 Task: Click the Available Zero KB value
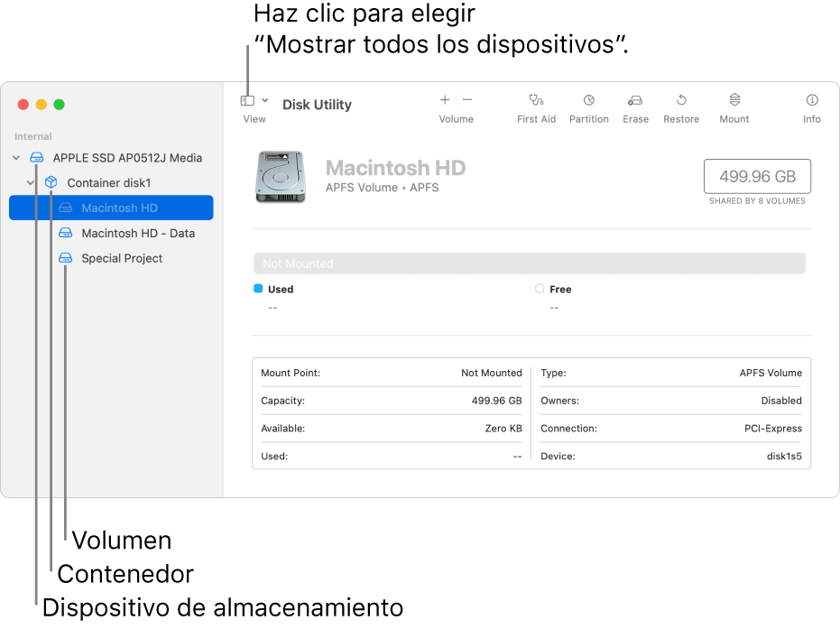[503, 429]
